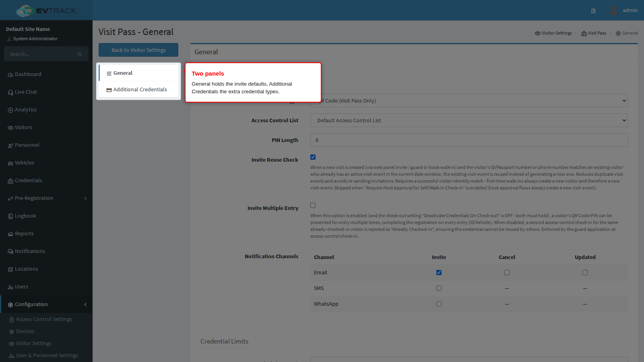Click the Notifications chat icon
This screenshot has width=644, height=362.
pos(10,252)
